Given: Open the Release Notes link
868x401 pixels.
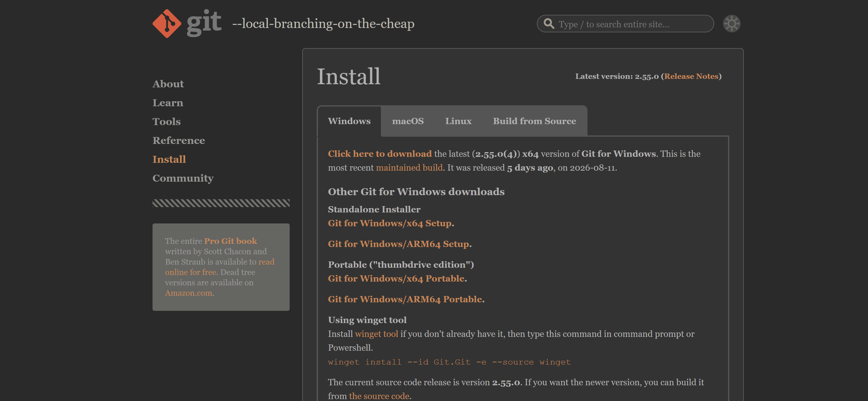Looking at the screenshot, I should [x=691, y=76].
